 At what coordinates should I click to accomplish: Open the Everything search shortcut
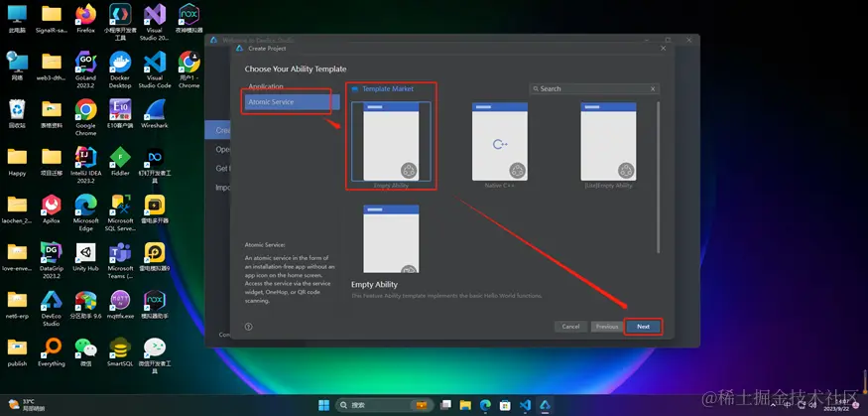pos(52,351)
